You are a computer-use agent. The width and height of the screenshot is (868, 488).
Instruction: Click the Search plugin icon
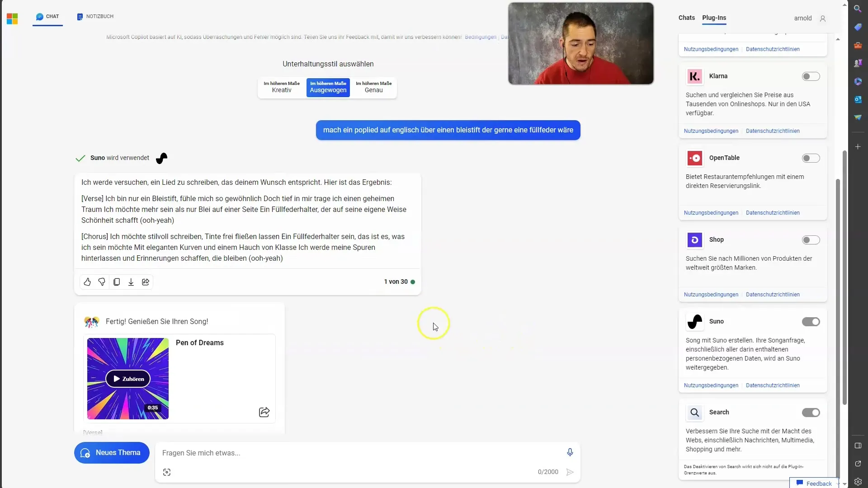pyautogui.click(x=694, y=412)
